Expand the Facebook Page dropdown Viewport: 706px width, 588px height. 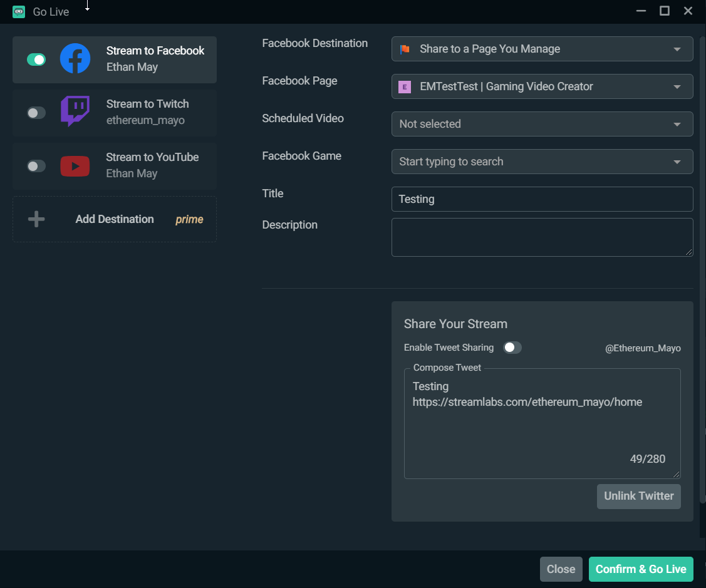point(542,86)
